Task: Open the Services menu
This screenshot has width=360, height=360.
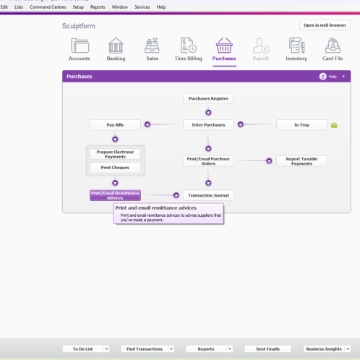Action: [142, 7]
